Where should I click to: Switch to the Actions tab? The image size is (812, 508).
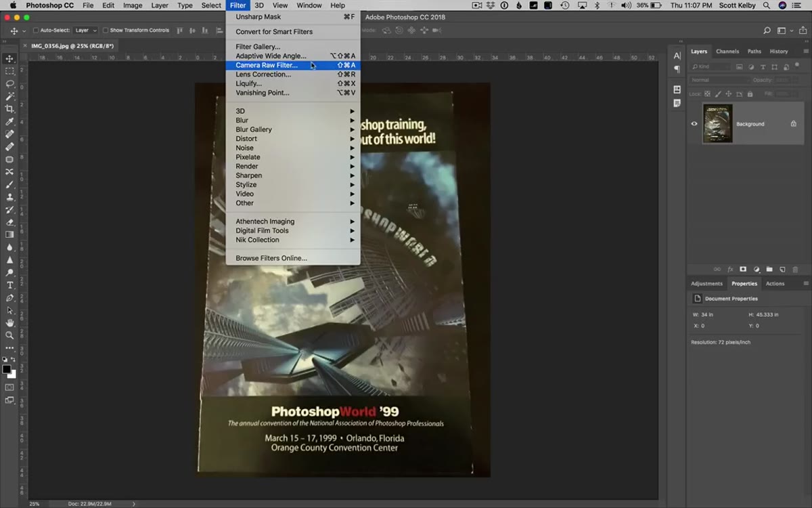tap(775, 284)
